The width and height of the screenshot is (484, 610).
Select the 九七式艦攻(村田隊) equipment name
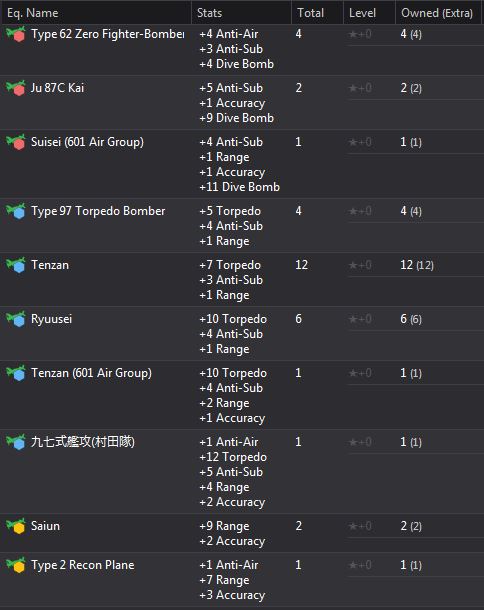[83, 442]
